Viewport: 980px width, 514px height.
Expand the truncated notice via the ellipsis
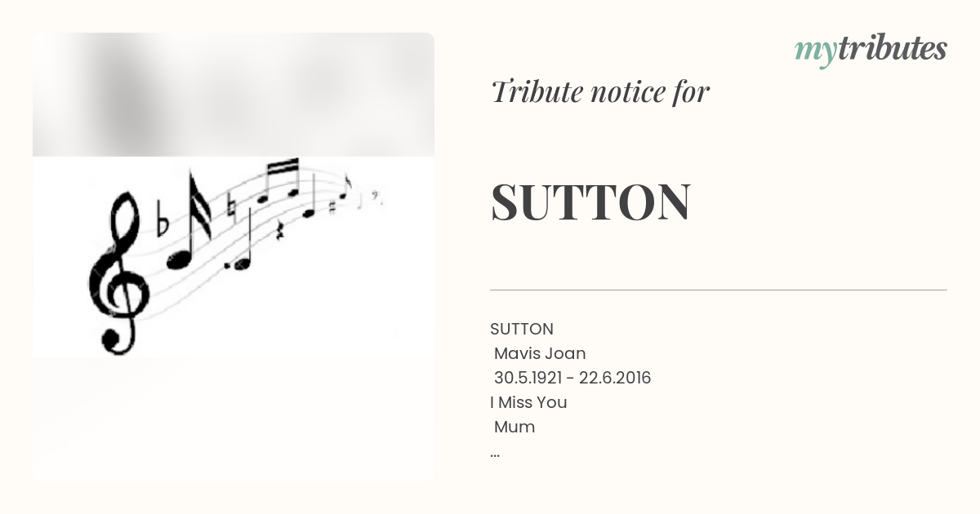tap(495, 453)
